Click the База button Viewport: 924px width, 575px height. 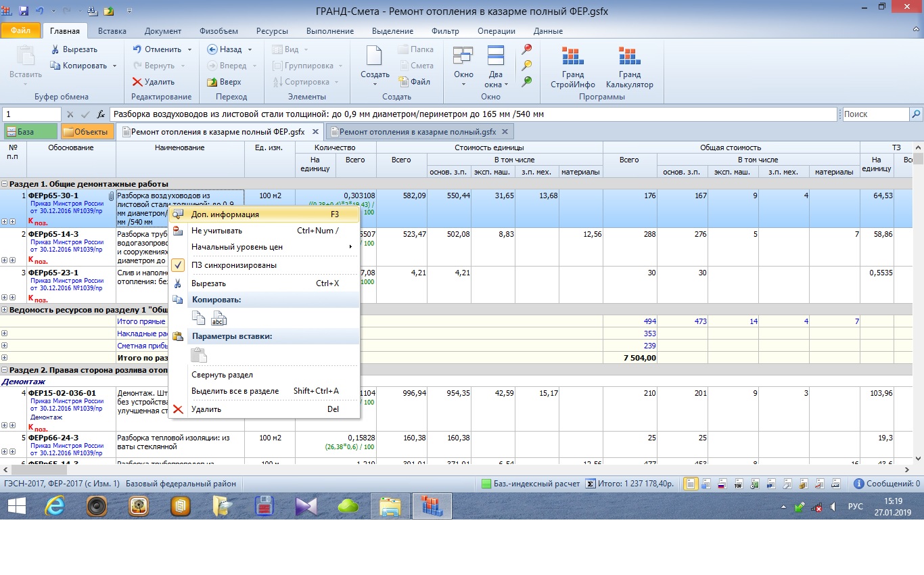31,132
